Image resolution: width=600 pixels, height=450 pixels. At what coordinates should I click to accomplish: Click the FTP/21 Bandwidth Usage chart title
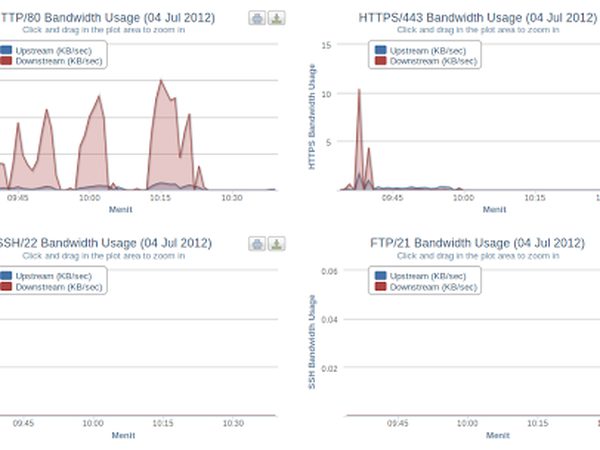[477, 243]
